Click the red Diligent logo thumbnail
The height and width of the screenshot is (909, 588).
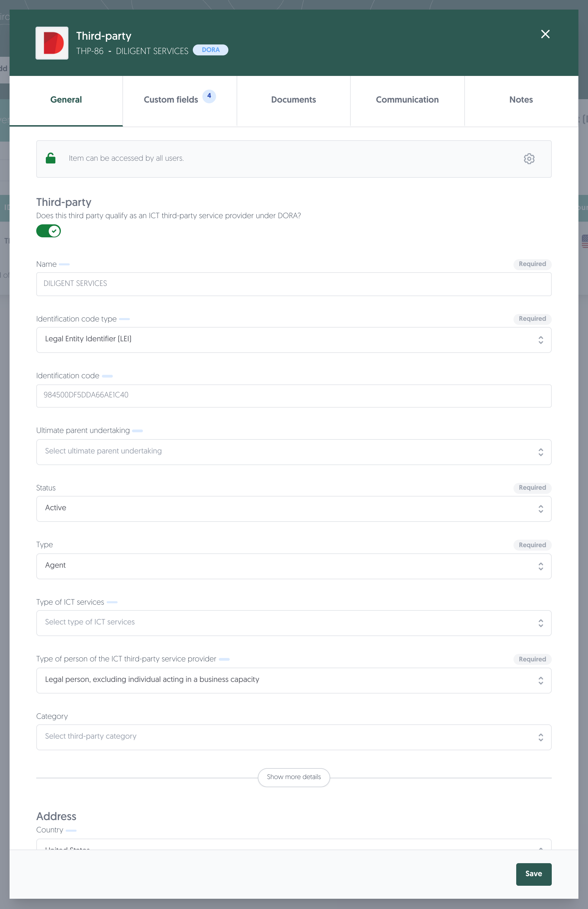coord(52,43)
